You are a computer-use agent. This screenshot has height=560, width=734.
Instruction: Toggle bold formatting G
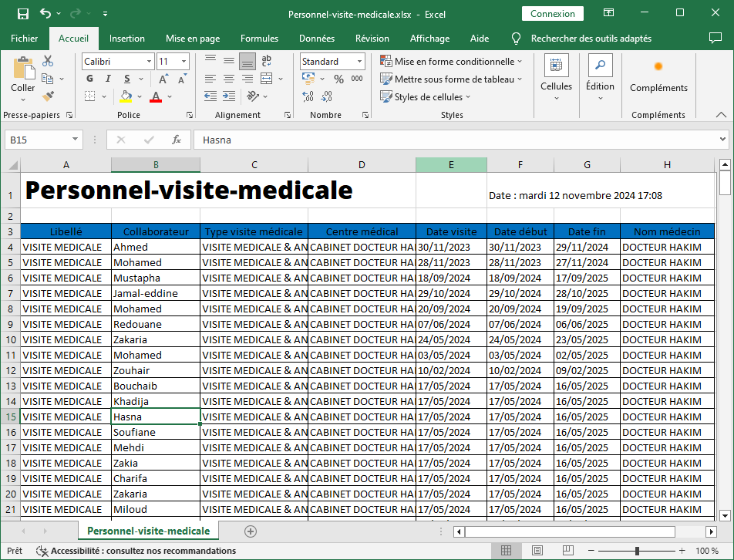[x=90, y=79]
